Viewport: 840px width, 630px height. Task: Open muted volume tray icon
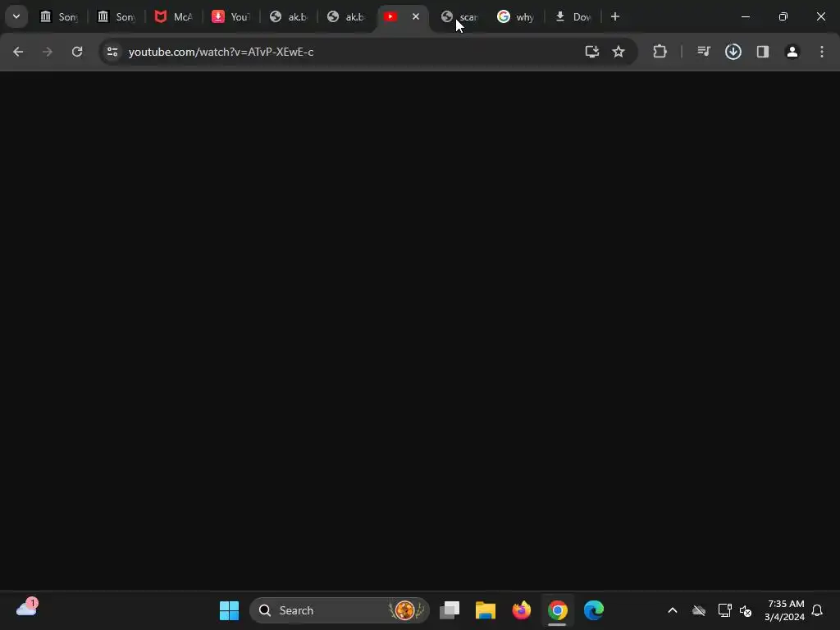click(746, 610)
